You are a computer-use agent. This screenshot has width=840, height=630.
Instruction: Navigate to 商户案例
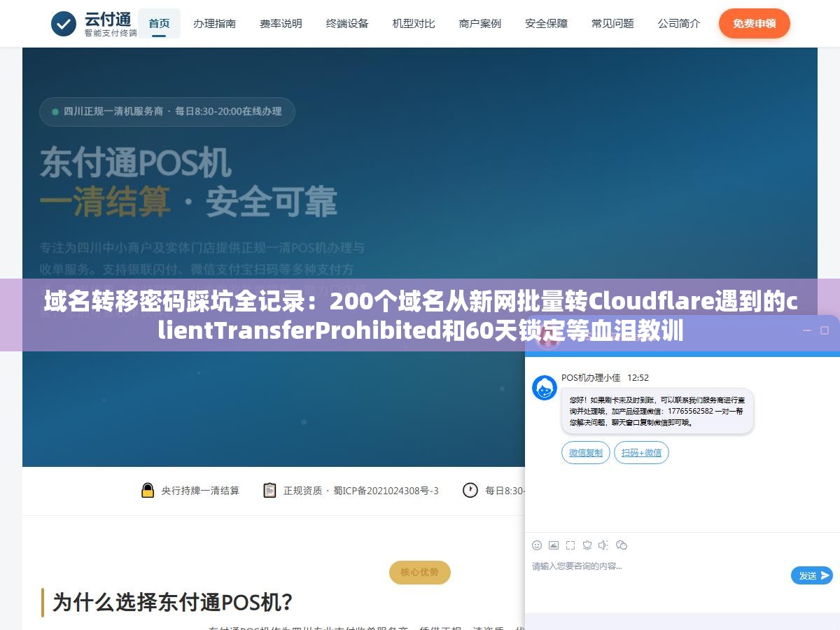click(480, 24)
